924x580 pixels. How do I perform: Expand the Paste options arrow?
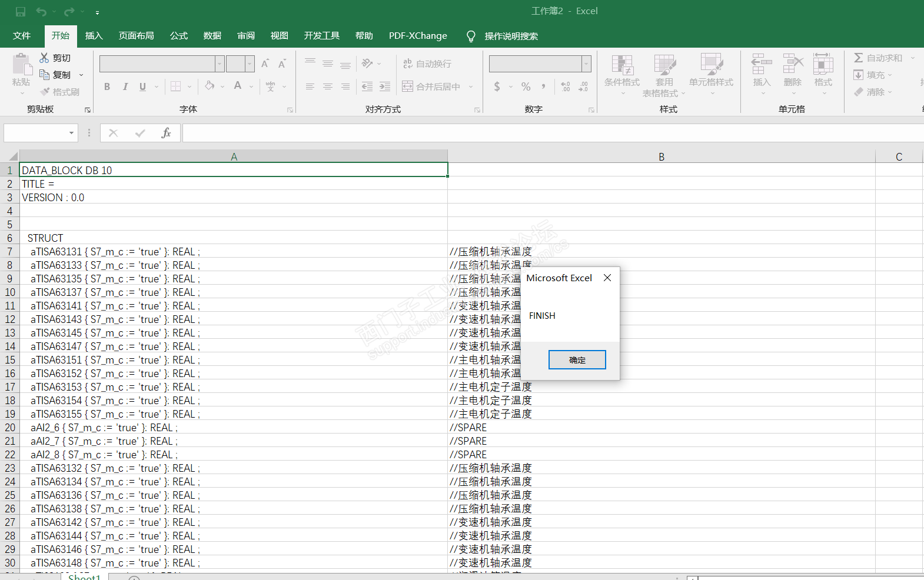point(22,93)
